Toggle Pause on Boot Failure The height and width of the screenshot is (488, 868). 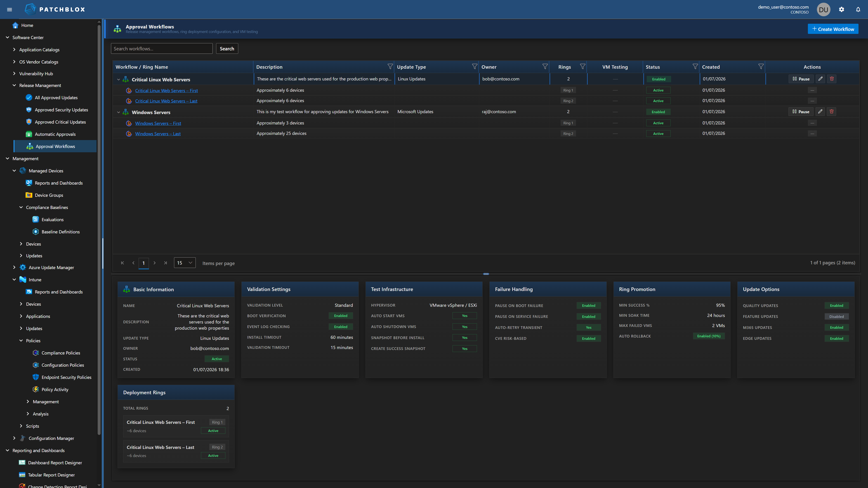(589, 305)
